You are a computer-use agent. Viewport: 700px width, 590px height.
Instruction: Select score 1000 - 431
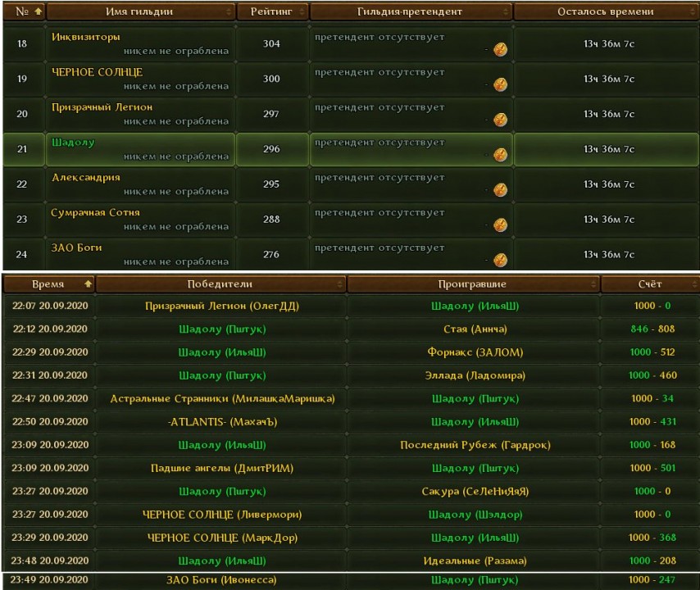[x=652, y=422]
